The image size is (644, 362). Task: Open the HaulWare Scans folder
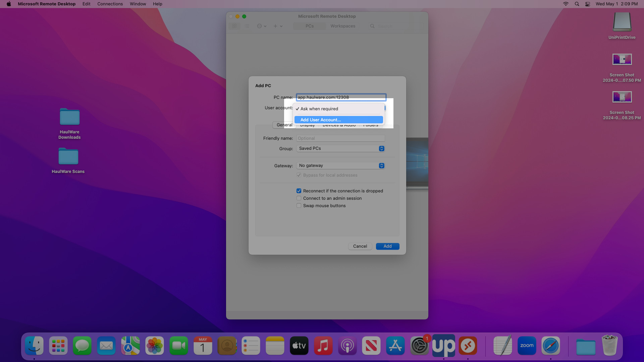click(68, 161)
